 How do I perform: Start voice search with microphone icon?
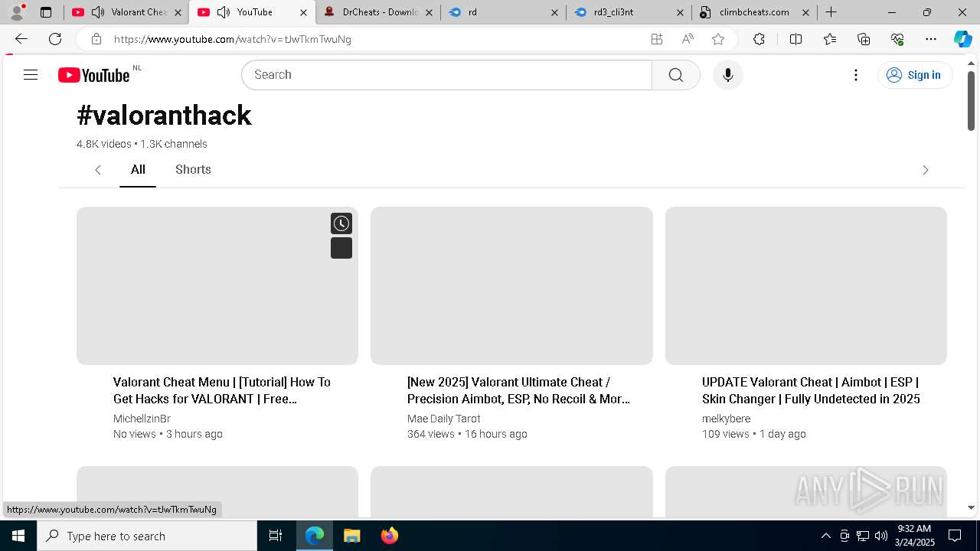727,75
